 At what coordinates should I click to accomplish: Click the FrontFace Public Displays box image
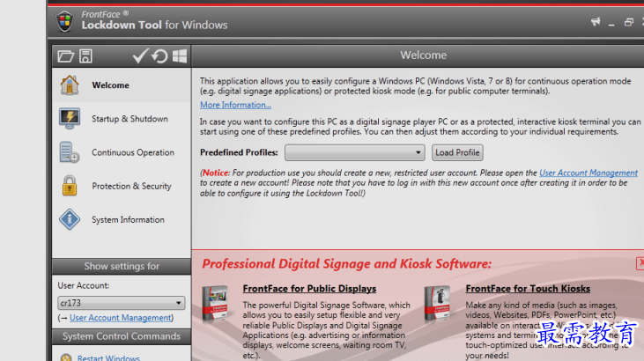pyautogui.click(x=215, y=303)
